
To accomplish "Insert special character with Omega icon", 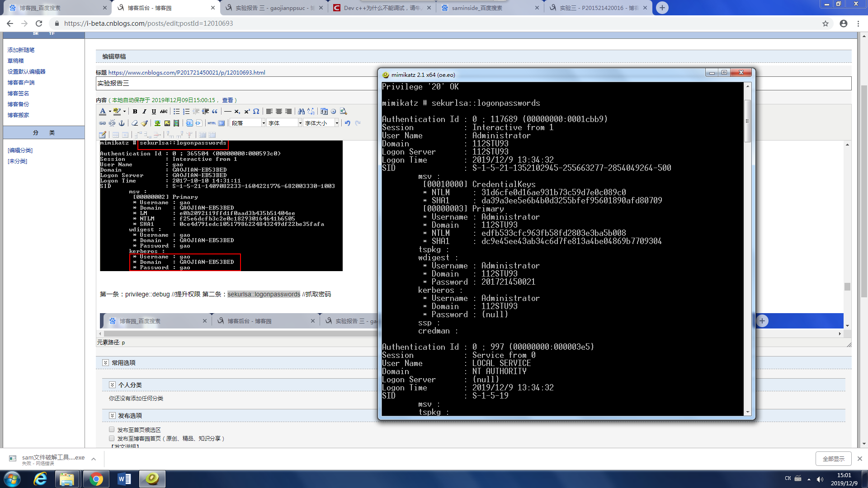I will click(x=256, y=112).
